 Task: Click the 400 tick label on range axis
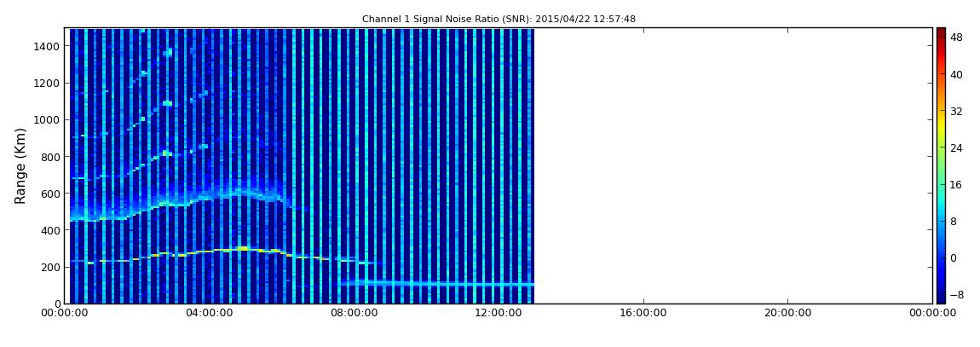(50, 231)
